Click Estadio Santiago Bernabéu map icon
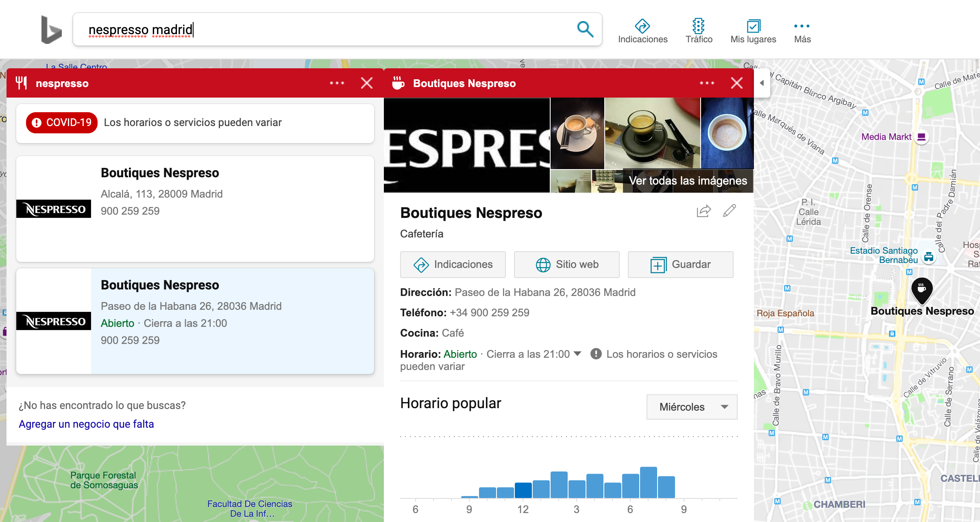 coord(929,256)
